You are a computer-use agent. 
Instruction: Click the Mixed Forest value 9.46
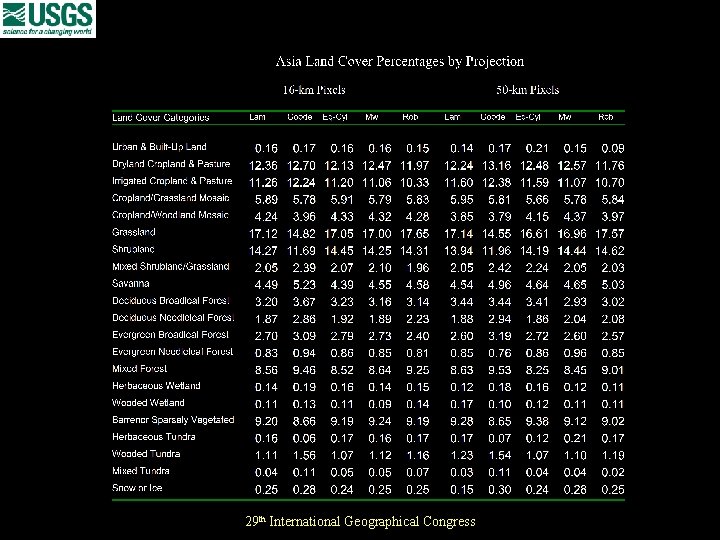pos(304,370)
